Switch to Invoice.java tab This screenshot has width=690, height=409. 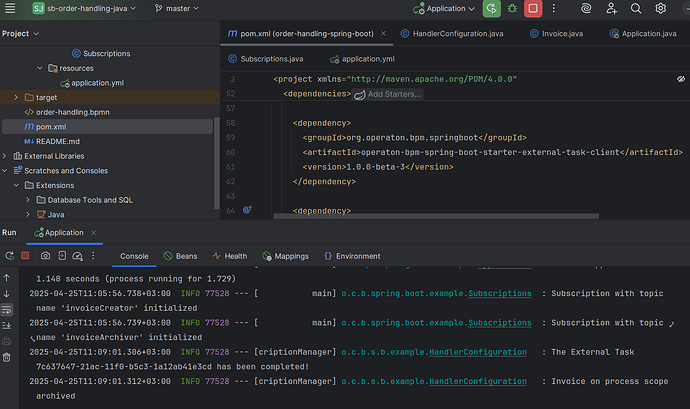click(557, 33)
